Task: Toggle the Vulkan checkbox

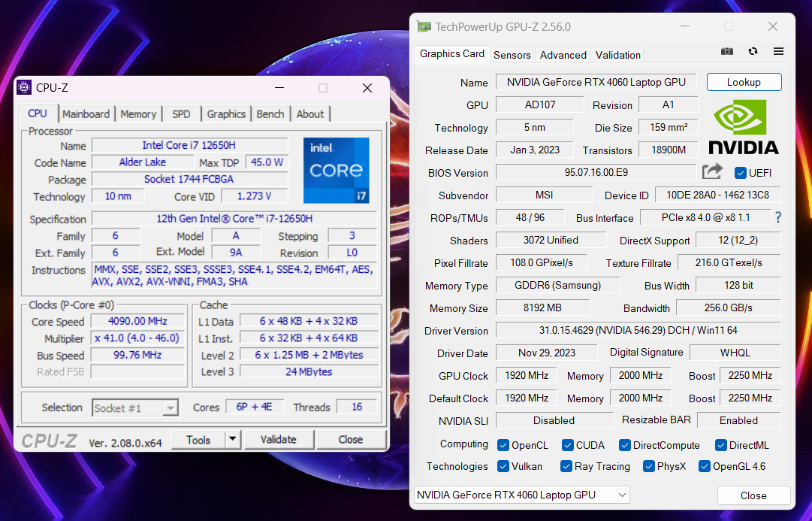Action: coord(503,466)
